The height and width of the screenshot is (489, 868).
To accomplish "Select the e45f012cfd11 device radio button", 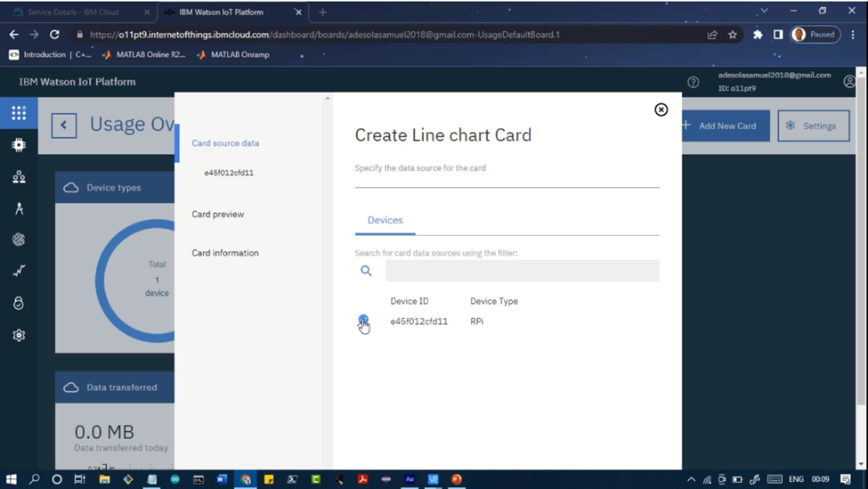I will (x=363, y=320).
